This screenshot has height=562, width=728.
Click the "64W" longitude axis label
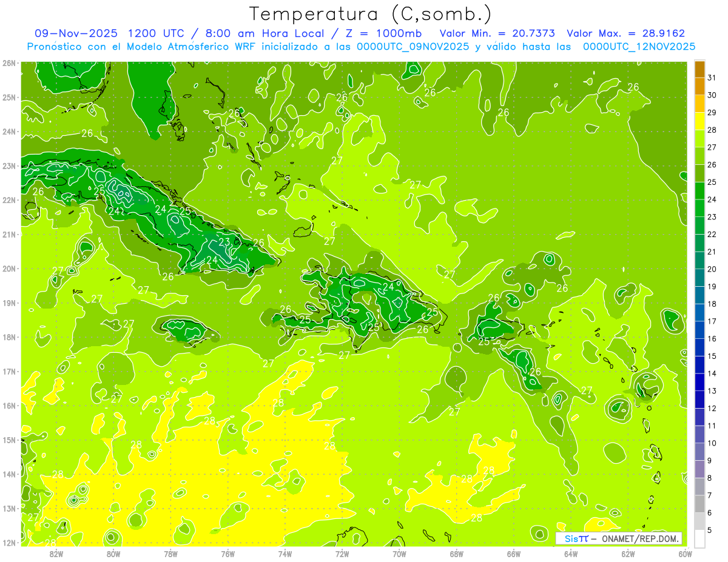click(571, 554)
